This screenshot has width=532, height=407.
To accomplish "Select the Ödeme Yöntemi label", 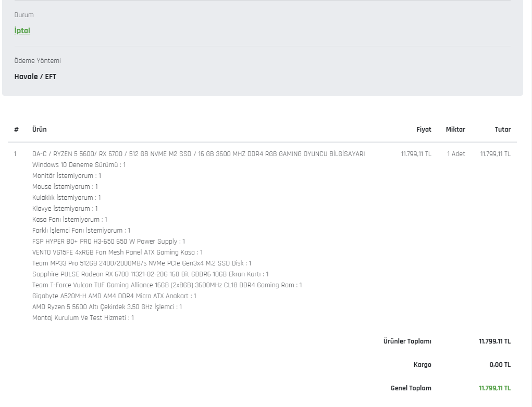I will point(38,61).
